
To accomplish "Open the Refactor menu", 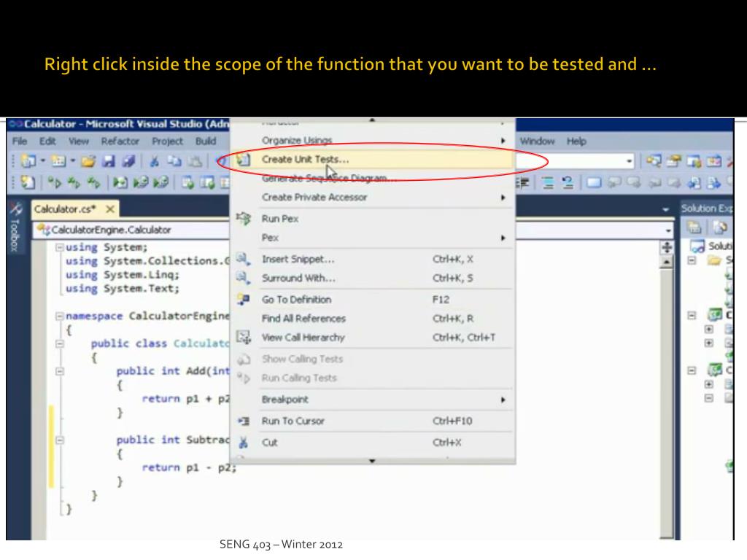I will click(120, 141).
